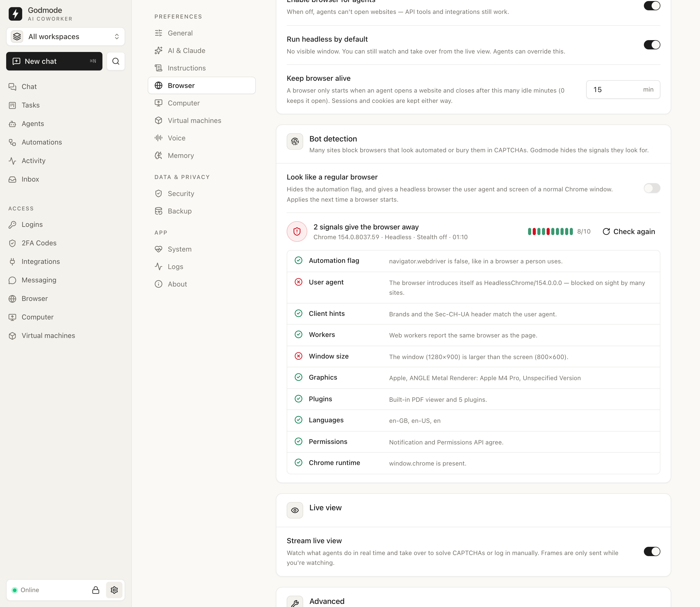Go to Chat in sidebar
This screenshot has height=607, width=700.
point(65,87)
